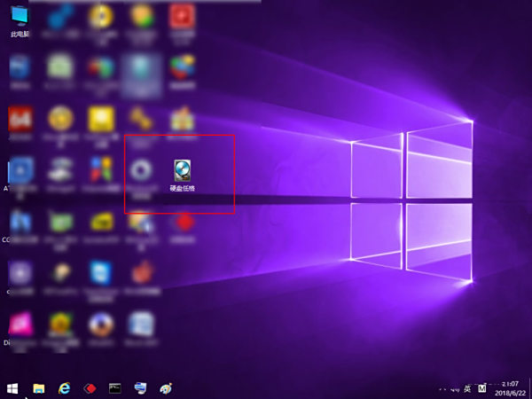532x399 pixels.
Task: Open the Windows Start menu
Action: click(x=12, y=388)
